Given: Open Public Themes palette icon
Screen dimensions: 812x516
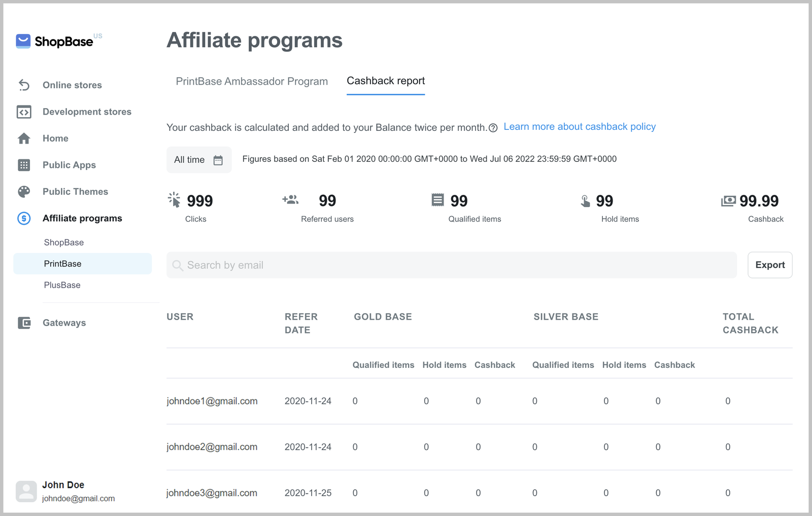Looking at the screenshot, I should [24, 192].
